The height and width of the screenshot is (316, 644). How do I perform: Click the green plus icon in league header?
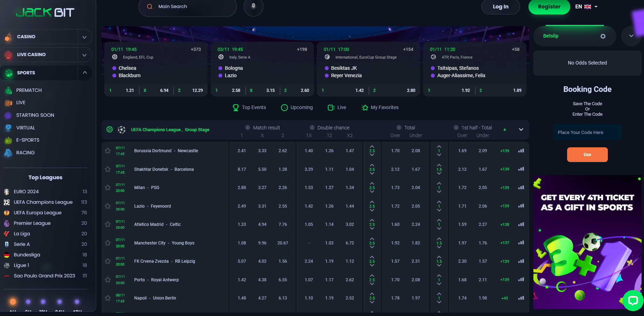pos(505,130)
